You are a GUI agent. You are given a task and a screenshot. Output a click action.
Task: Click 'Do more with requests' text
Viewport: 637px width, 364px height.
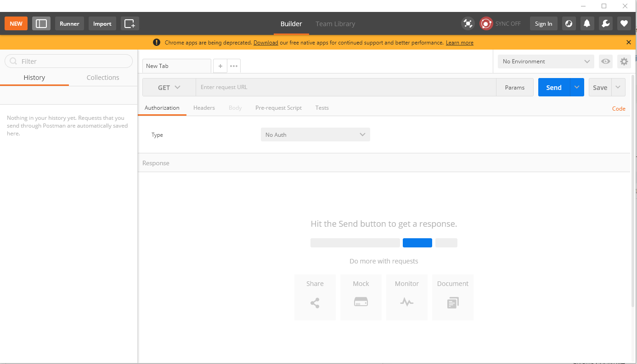(384, 261)
